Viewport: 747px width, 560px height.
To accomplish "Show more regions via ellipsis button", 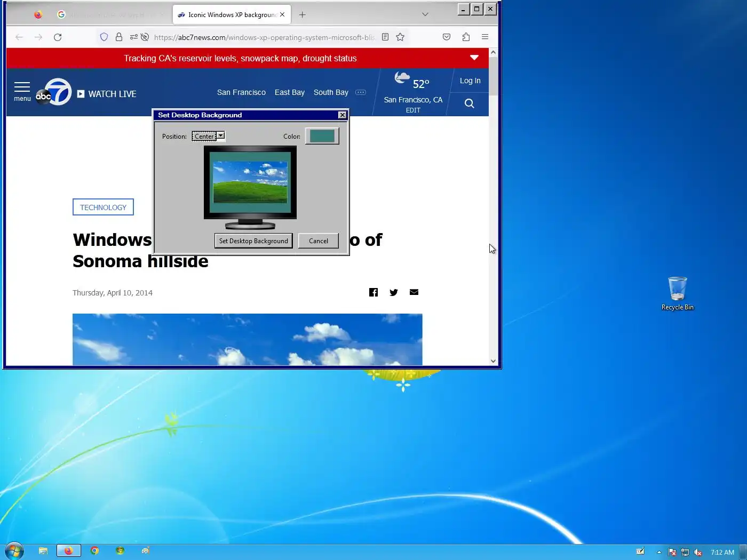I will 361,92.
